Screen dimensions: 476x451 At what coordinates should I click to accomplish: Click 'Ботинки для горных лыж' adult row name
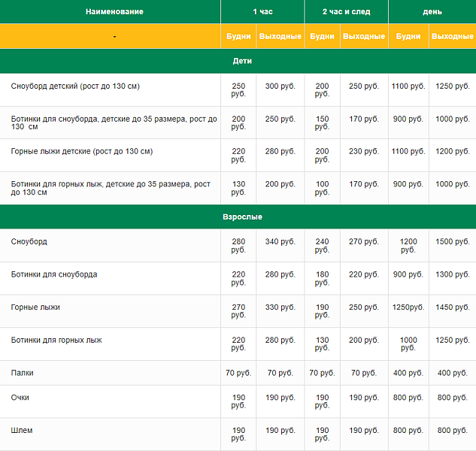pyautogui.click(x=56, y=341)
